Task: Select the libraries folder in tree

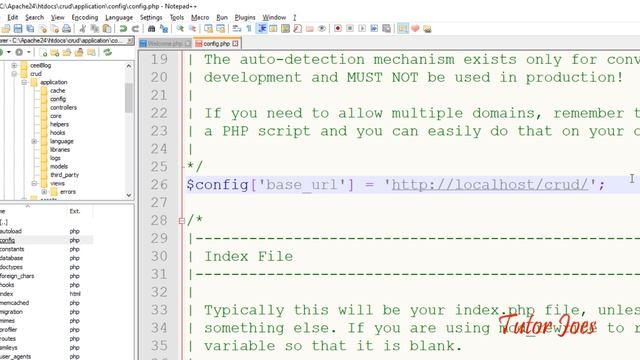Action: (x=60, y=150)
